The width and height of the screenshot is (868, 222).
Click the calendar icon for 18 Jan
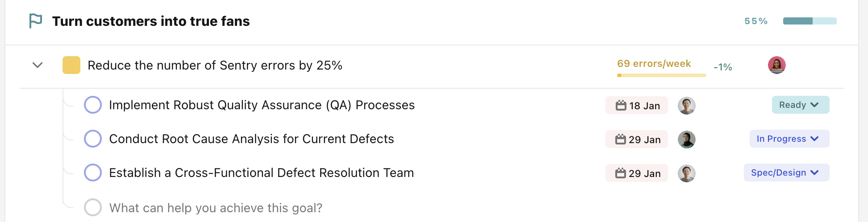621,106
